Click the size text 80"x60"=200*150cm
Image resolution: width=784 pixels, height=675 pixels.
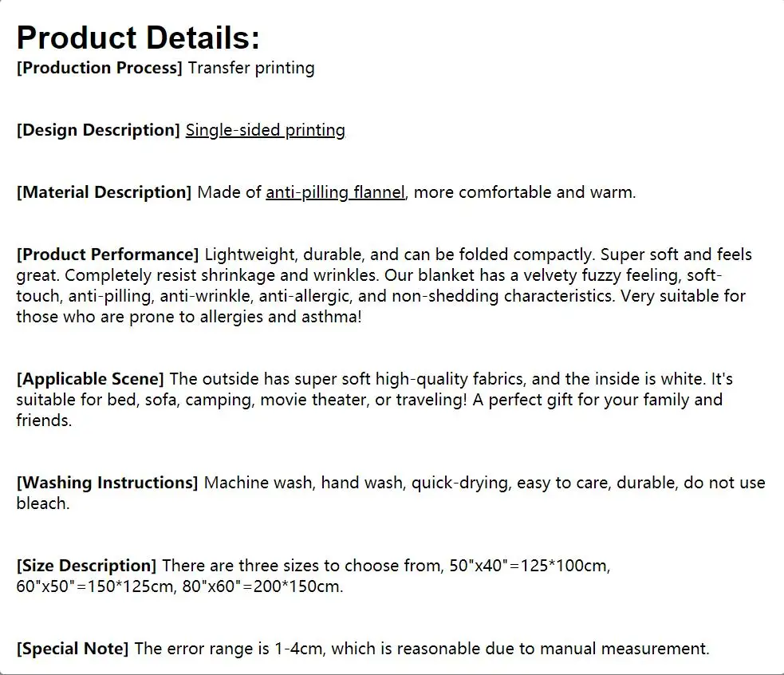click(x=261, y=586)
